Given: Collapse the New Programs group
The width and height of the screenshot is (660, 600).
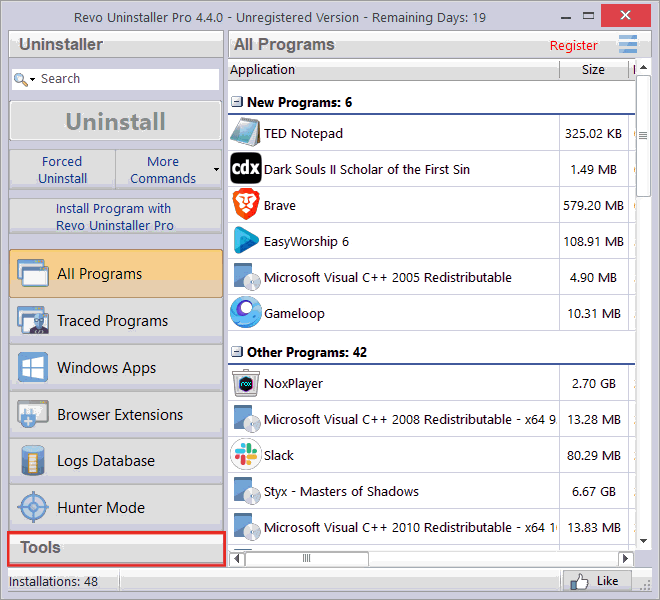Looking at the screenshot, I should click(x=237, y=102).
